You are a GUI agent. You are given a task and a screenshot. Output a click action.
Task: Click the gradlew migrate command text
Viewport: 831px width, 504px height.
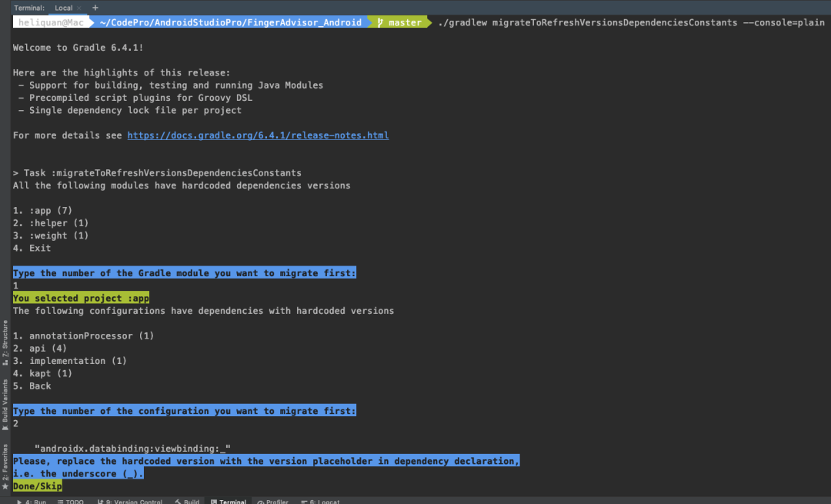coord(631,22)
